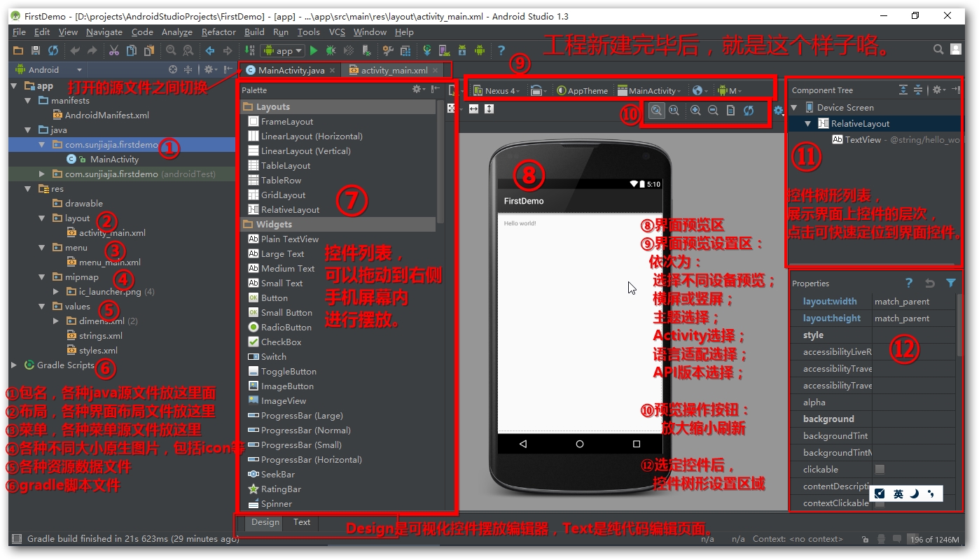Click the Find magnifier toolbar icon
Screen dimensions: 979x560
pos(171,50)
